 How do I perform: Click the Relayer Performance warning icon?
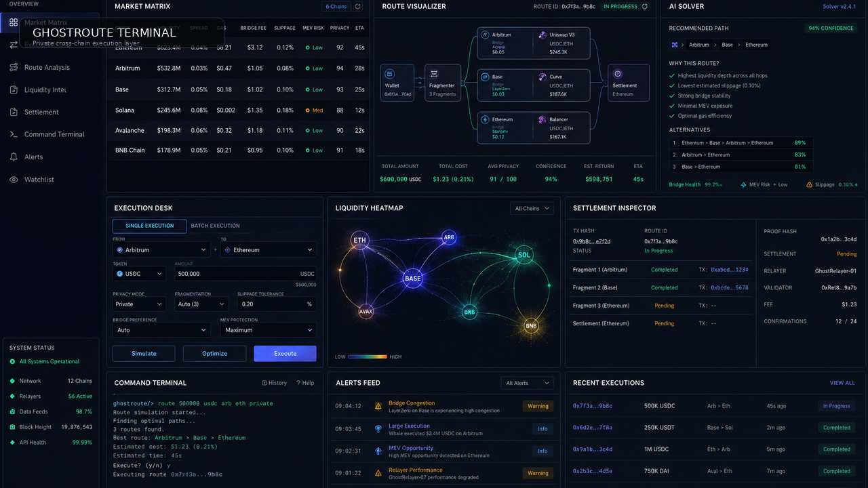coord(378,472)
